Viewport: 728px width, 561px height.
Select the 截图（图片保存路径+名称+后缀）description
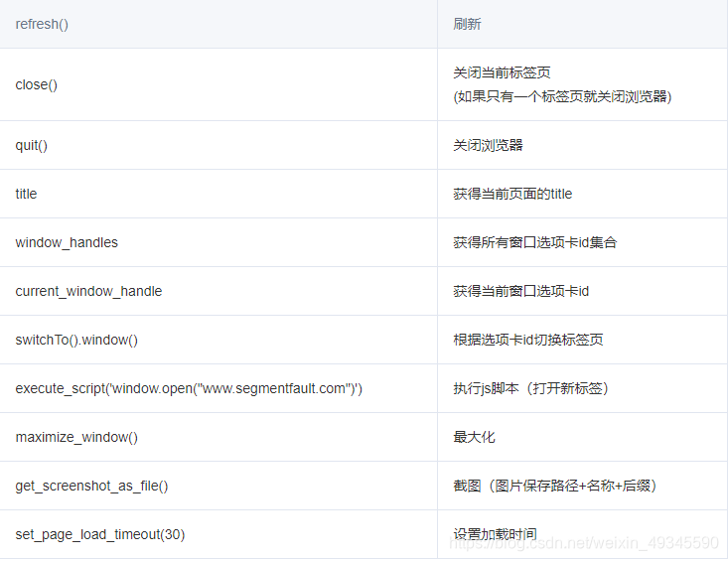point(555,486)
